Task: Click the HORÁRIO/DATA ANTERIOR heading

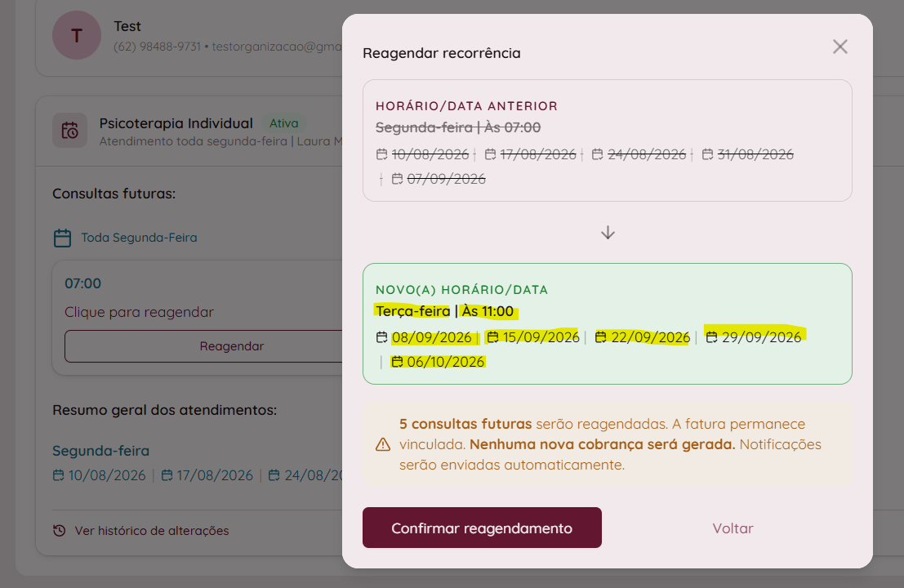Action: pyautogui.click(x=466, y=106)
